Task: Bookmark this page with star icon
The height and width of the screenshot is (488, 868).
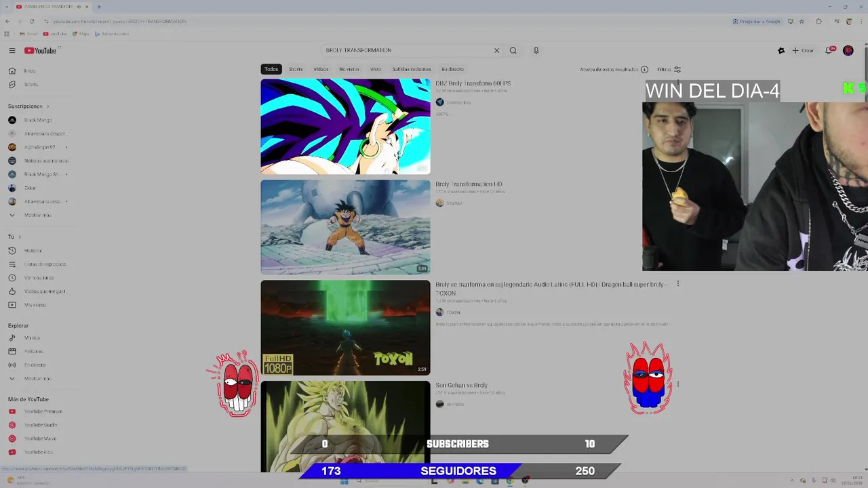Action: pyautogui.click(x=802, y=21)
